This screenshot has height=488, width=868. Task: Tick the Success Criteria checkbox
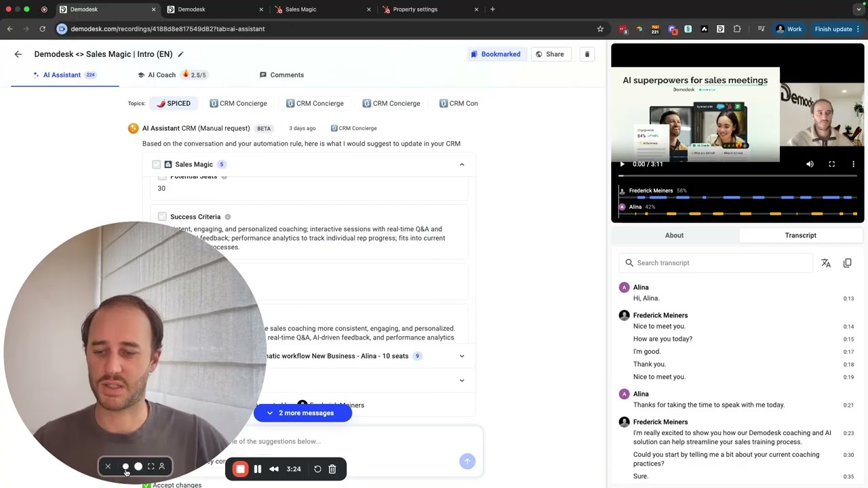coord(162,217)
